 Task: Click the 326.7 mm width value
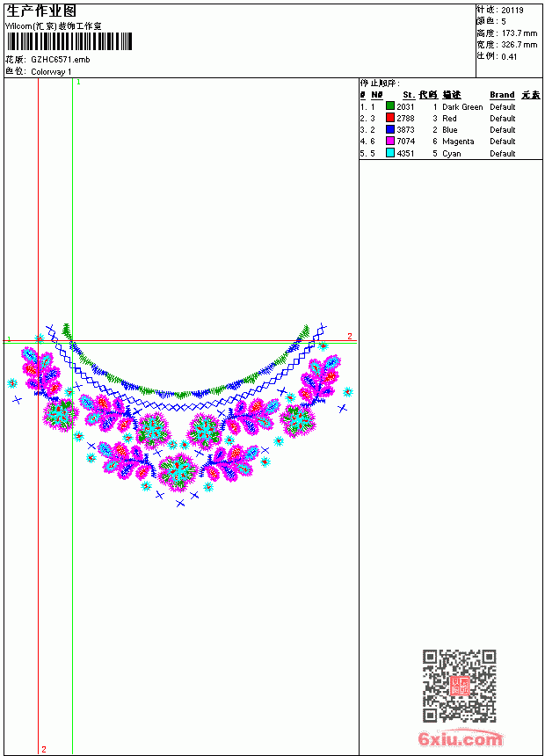tap(520, 45)
